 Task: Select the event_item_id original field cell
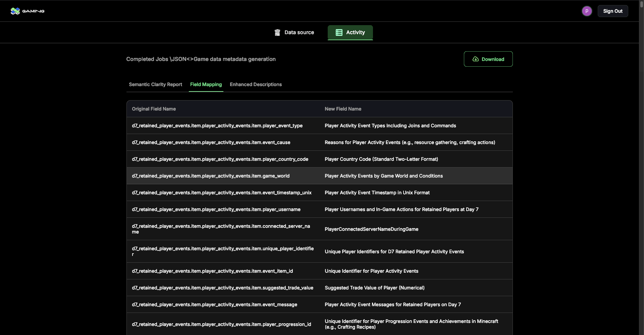(223, 271)
